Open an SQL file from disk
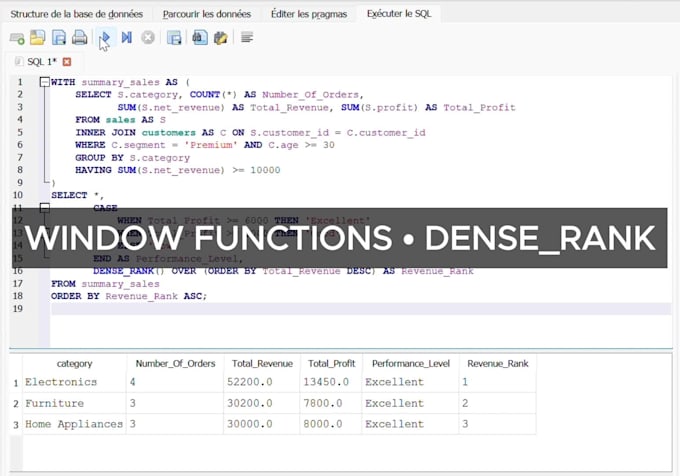This screenshot has width=680, height=476. point(38,38)
